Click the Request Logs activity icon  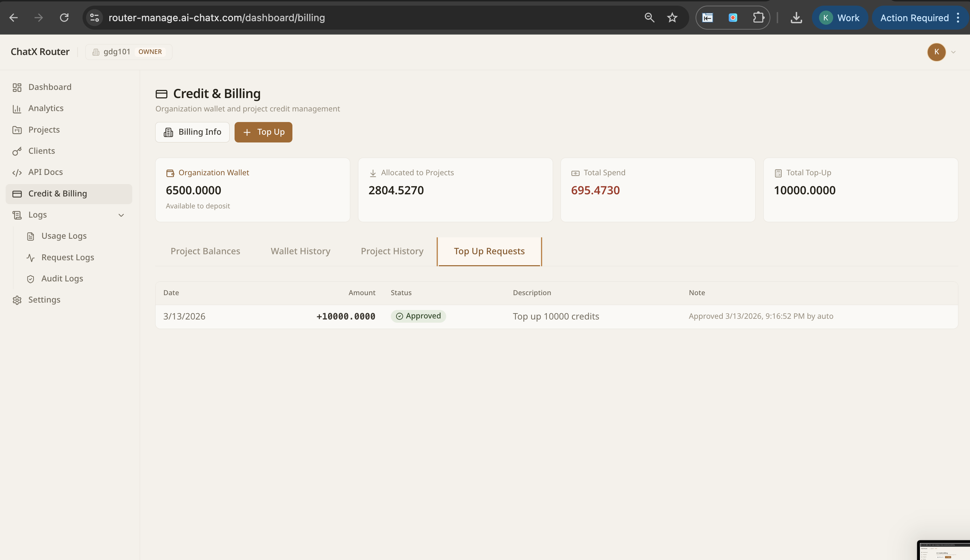(31, 258)
